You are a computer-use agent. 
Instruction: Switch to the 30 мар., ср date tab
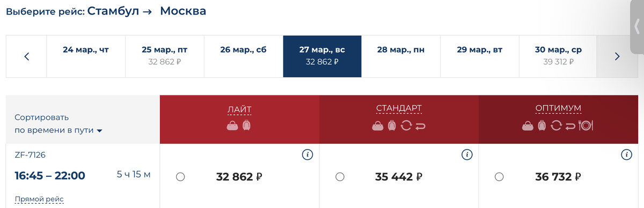point(558,56)
